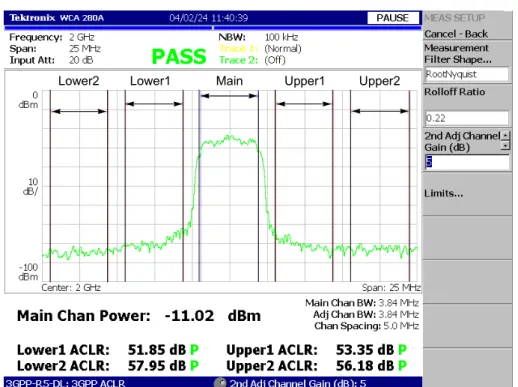This screenshot has width=518, height=387.
Task: Click the Chan Spacing: 5.0 MHz readout
Action: tap(367, 326)
